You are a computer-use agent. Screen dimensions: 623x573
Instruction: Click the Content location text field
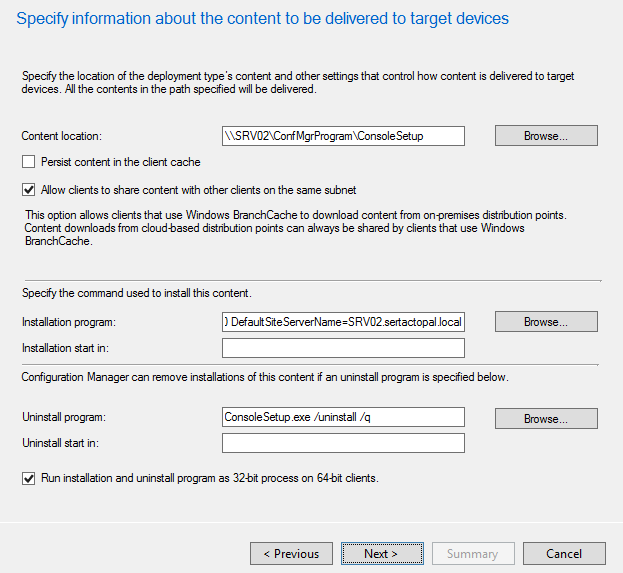coord(343,136)
